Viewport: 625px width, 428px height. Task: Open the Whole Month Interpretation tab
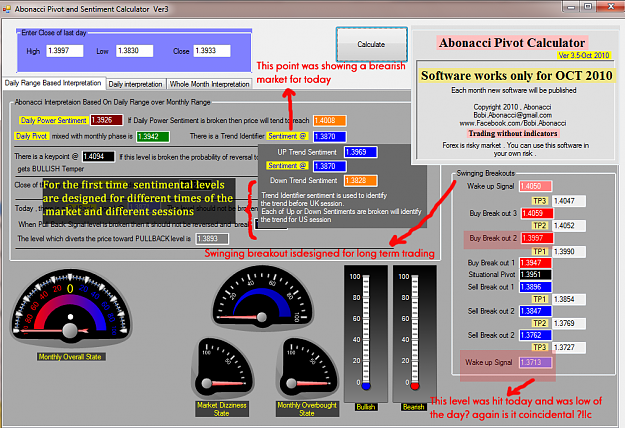pos(209,84)
